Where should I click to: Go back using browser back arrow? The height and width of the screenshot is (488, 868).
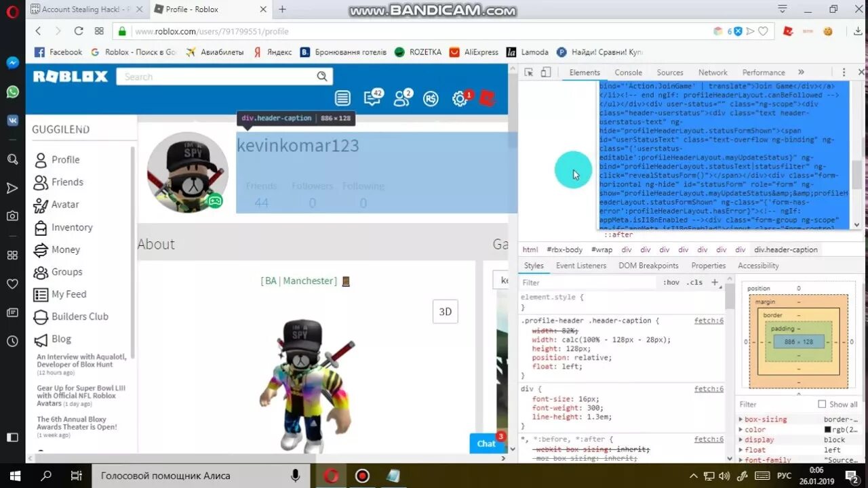38,31
